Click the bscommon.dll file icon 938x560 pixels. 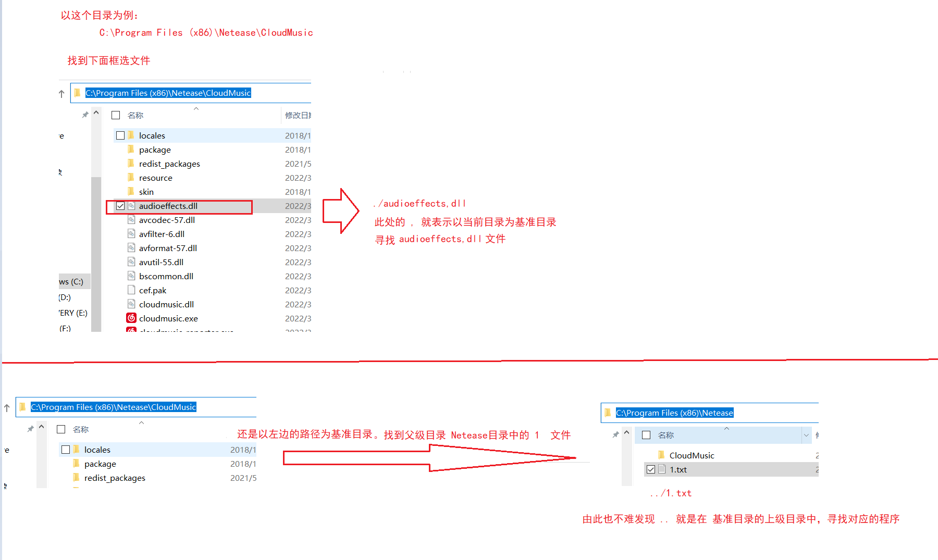click(131, 276)
